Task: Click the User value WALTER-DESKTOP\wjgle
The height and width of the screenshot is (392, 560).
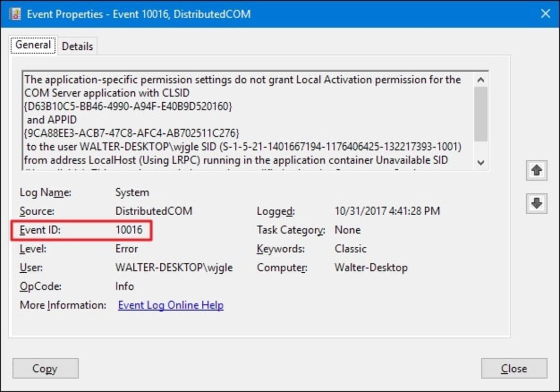Action: click(174, 268)
